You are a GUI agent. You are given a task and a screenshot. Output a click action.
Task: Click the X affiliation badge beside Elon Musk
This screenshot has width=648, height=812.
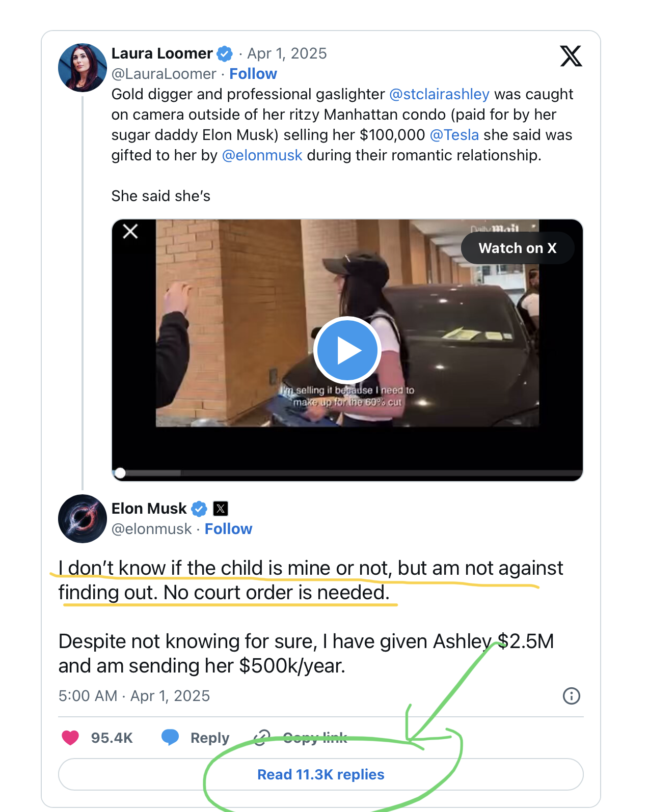tap(221, 509)
